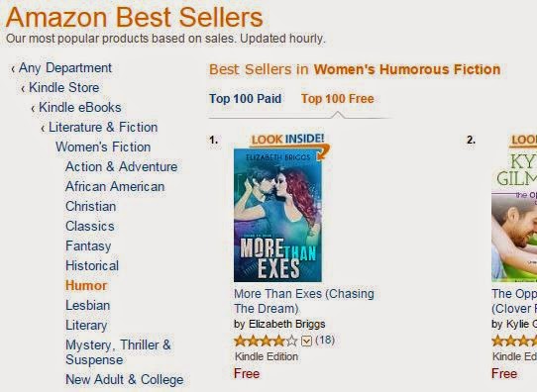Open the second-ranked book cover by Kylie
This screenshot has height=392, width=537.
[514, 215]
